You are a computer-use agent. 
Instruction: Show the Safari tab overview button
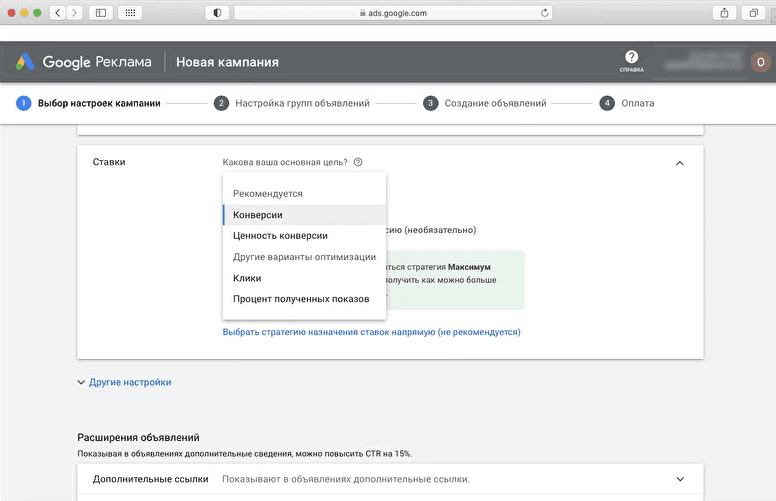[753, 13]
